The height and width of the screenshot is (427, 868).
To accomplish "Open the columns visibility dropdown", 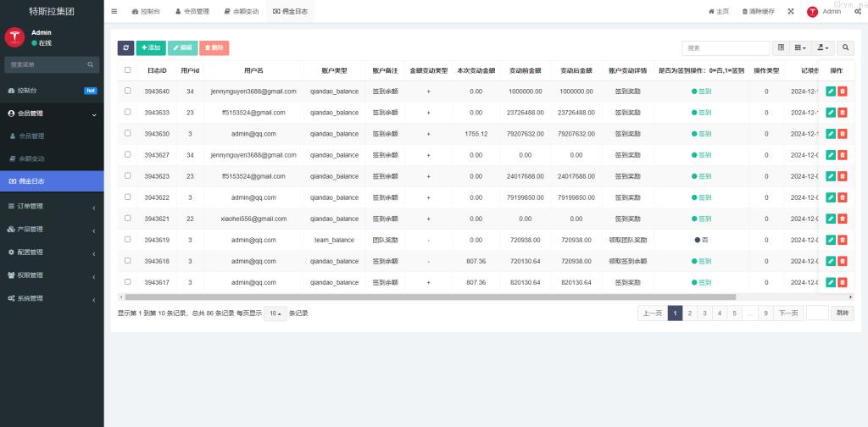I will coord(801,48).
